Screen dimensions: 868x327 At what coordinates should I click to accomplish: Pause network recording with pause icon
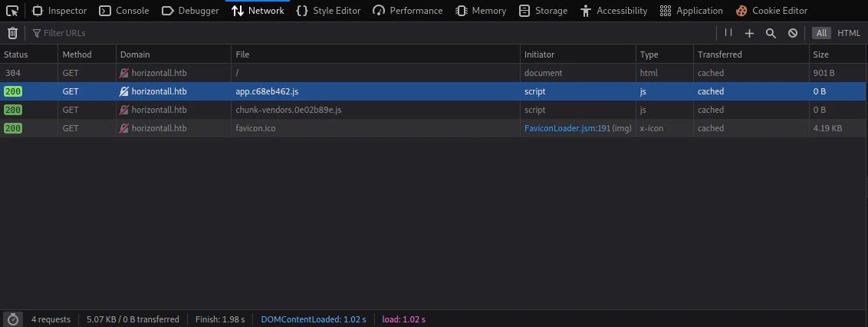click(x=728, y=33)
